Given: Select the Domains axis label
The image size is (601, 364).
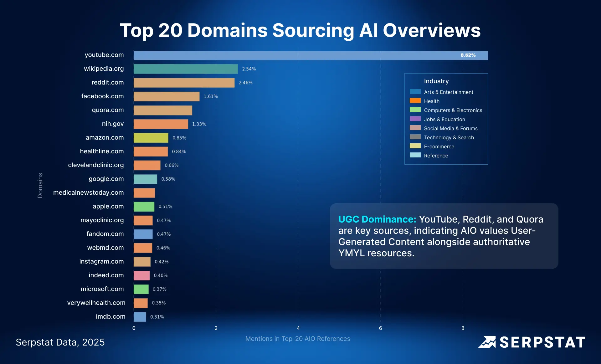Looking at the screenshot, I should 40,185.
